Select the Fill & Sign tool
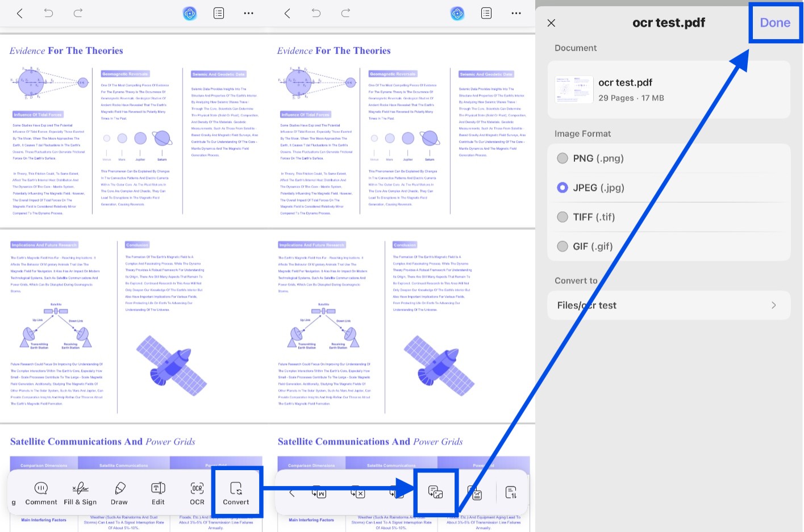This screenshot has width=804, height=532. pos(80,493)
